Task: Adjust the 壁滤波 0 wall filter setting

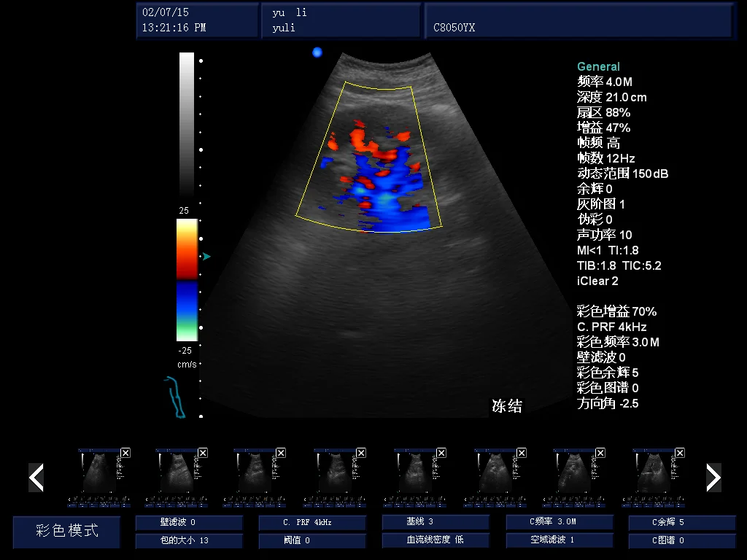Action: point(189,522)
